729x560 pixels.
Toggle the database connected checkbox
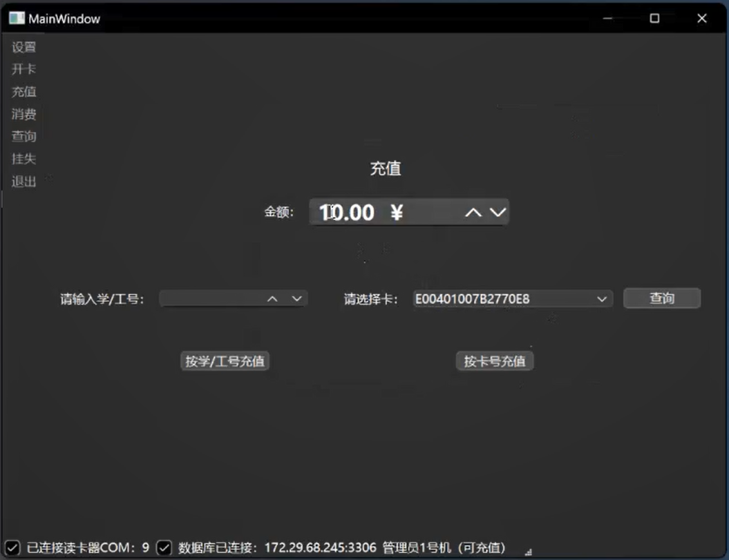(164, 548)
